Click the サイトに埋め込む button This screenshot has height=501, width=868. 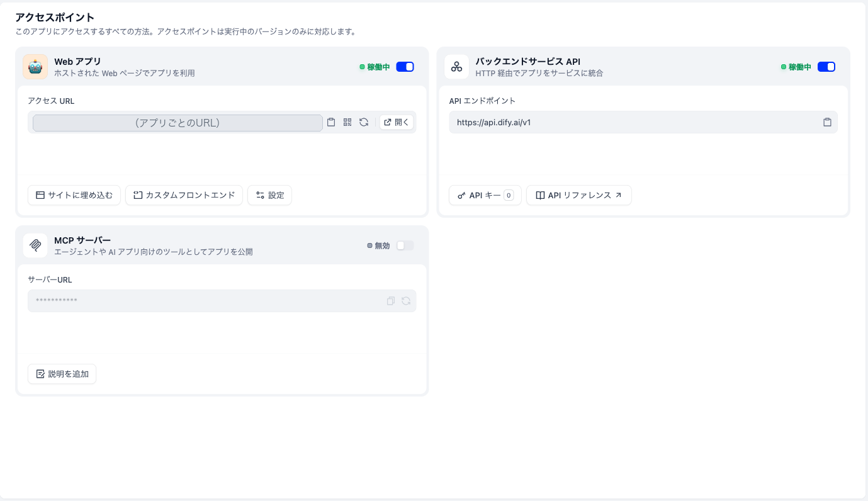tap(74, 195)
